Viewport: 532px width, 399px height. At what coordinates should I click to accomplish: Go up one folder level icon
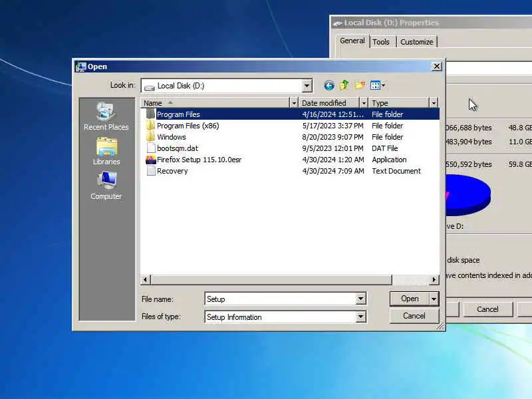pyautogui.click(x=344, y=85)
